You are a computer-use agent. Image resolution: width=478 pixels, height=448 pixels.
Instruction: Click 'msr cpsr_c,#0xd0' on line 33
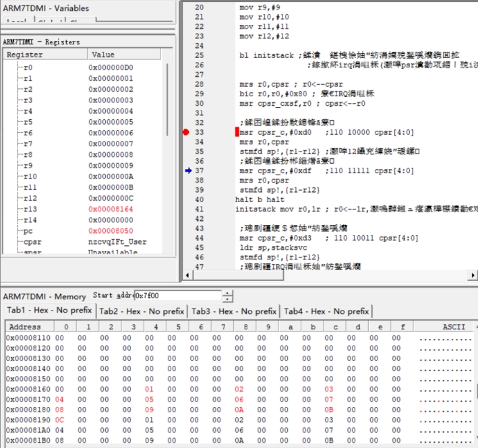point(275,132)
